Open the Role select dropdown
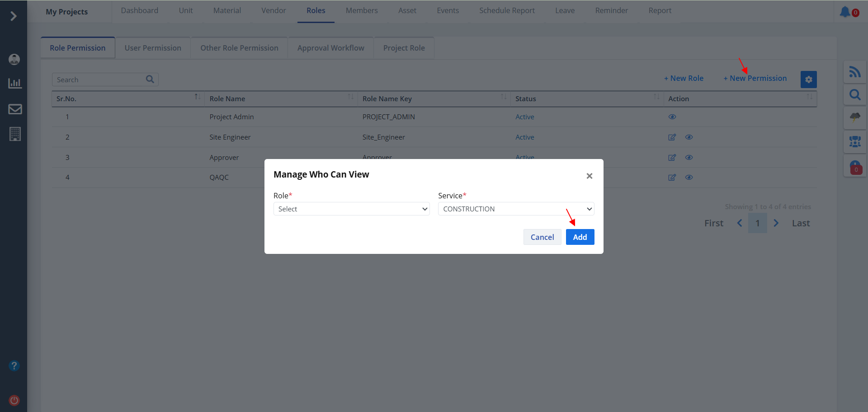Viewport: 868px width, 412px height. click(x=351, y=209)
